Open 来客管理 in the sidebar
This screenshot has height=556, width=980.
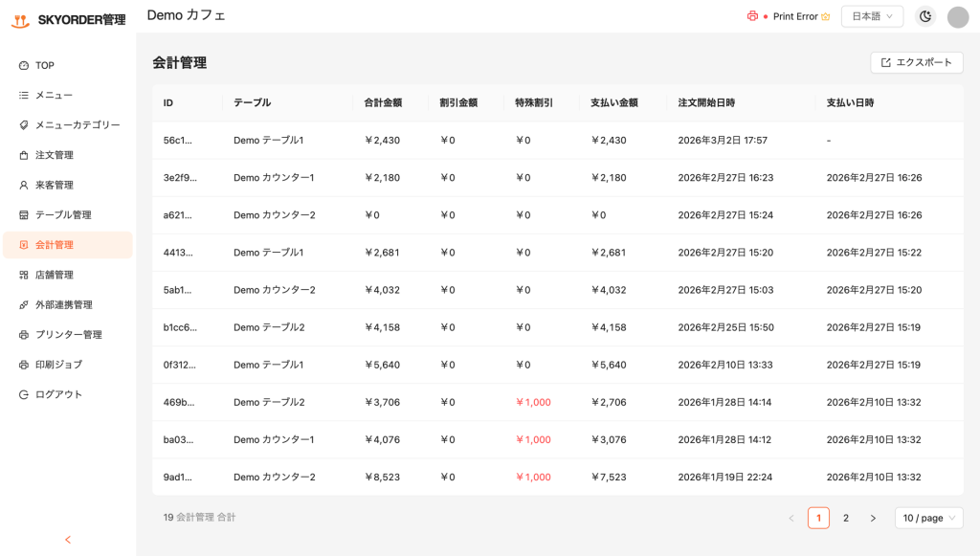(68, 185)
